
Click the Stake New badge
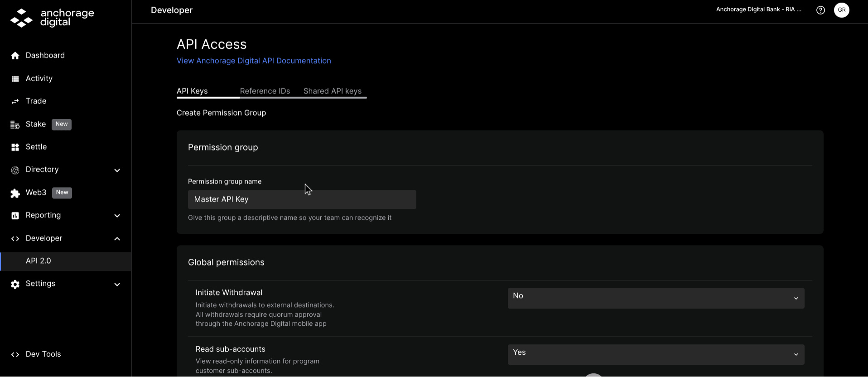(62, 124)
